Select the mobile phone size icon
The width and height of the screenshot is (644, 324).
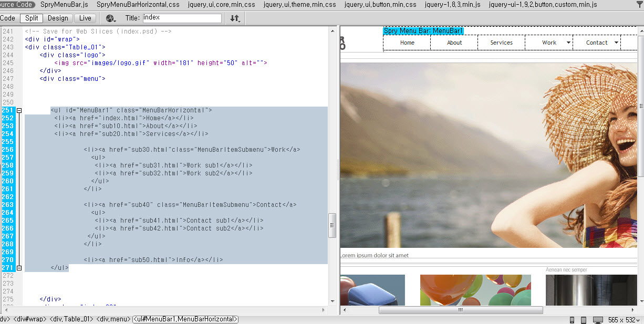pyautogui.click(x=572, y=320)
